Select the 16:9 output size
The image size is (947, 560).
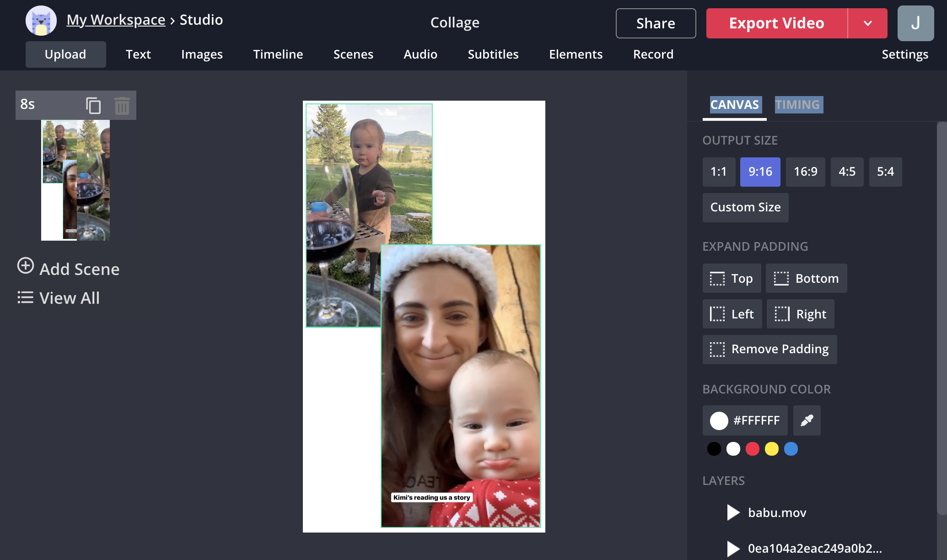click(x=805, y=172)
